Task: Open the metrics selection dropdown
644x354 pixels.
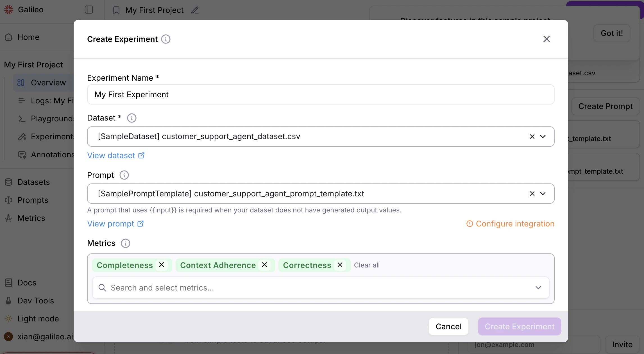Action: click(538, 287)
